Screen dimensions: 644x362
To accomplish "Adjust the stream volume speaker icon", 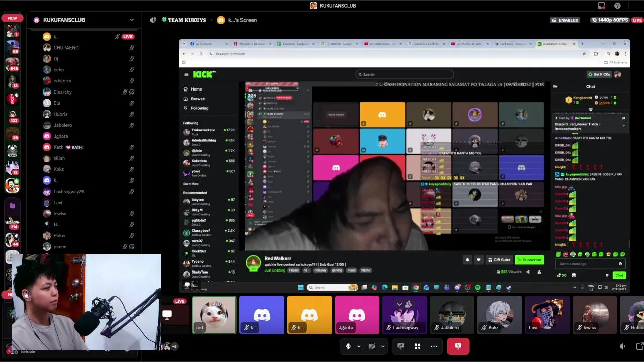I will [622, 346].
